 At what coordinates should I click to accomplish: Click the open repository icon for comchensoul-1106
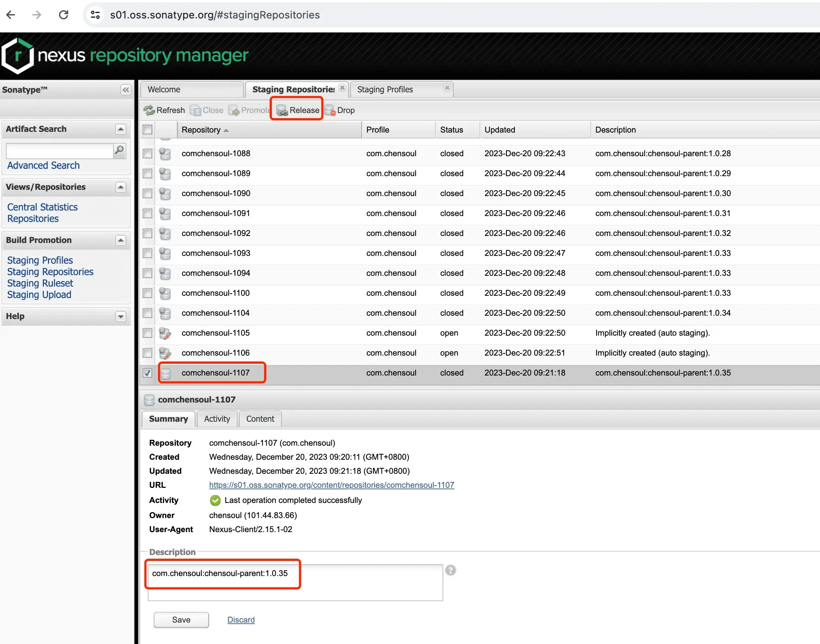coord(165,353)
